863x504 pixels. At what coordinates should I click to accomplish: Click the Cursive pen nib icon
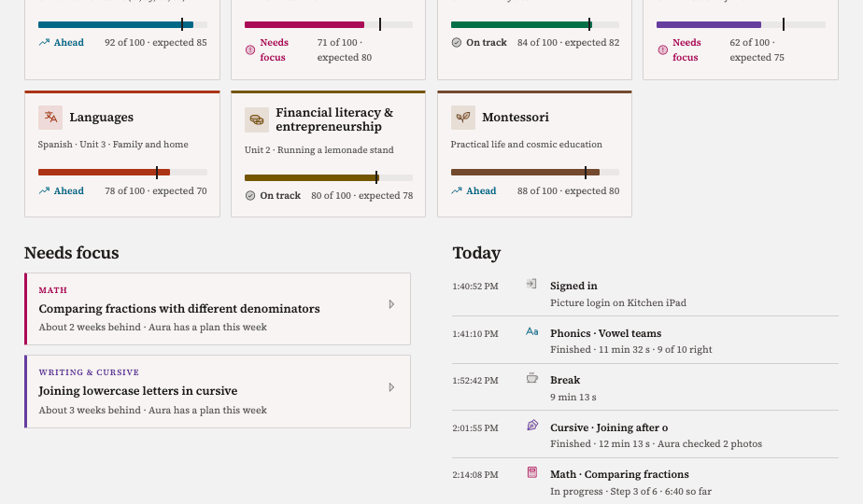click(x=532, y=426)
